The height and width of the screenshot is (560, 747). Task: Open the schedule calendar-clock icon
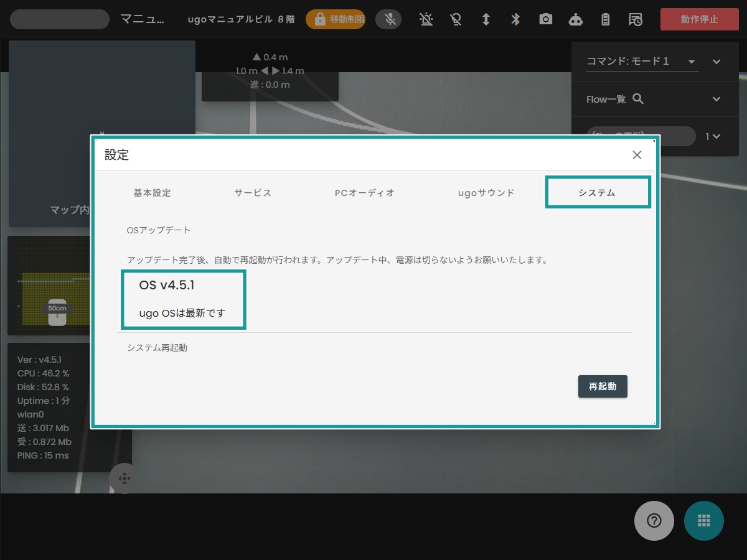pyautogui.click(x=636, y=19)
